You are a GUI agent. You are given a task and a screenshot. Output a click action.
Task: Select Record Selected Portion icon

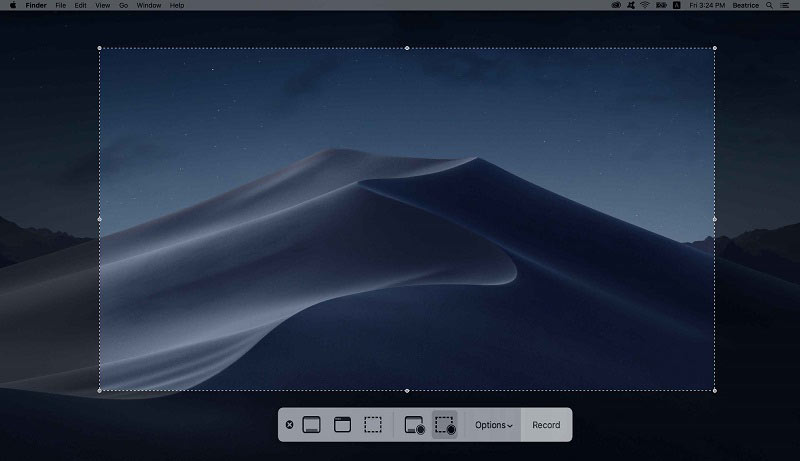pyautogui.click(x=445, y=425)
